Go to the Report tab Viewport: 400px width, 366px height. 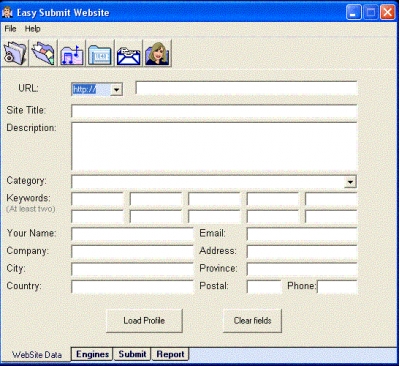[x=170, y=354]
